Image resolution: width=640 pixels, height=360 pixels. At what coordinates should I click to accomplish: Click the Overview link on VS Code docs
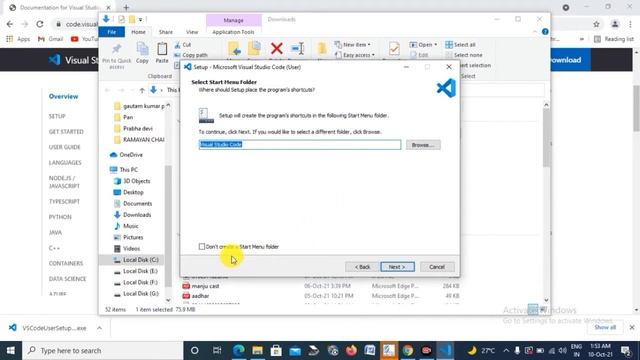click(63, 96)
